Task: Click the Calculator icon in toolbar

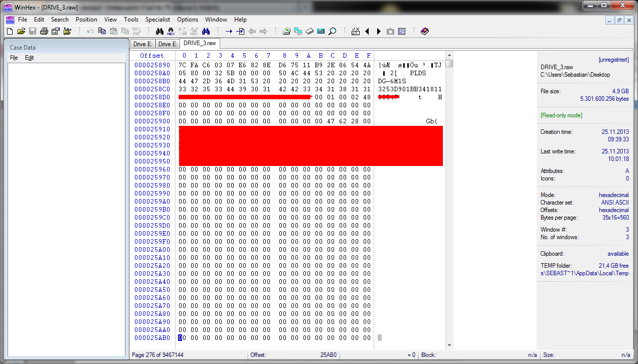Action: 321,31
